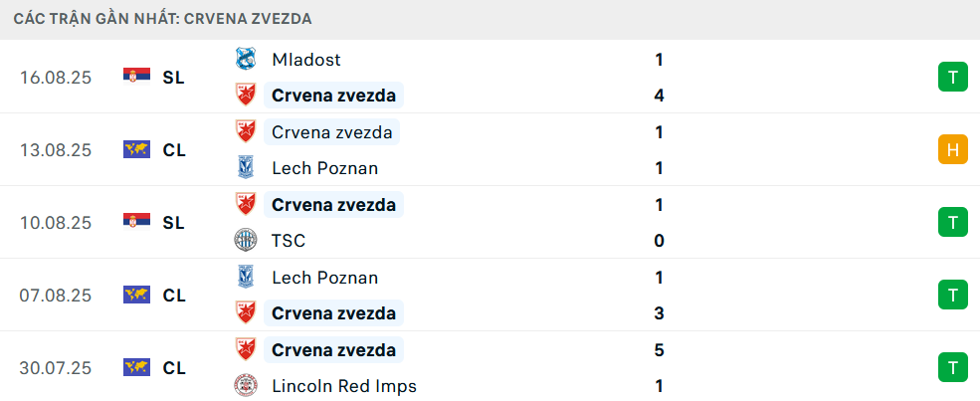Open Lincoln Red Imps team link
The image size is (980, 401).
343,386
